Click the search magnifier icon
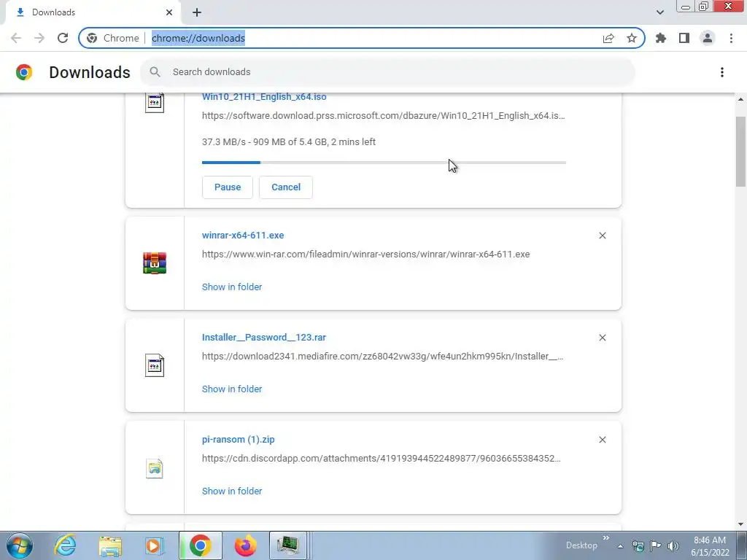The width and height of the screenshot is (747, 560). click(x=155, y=72)
